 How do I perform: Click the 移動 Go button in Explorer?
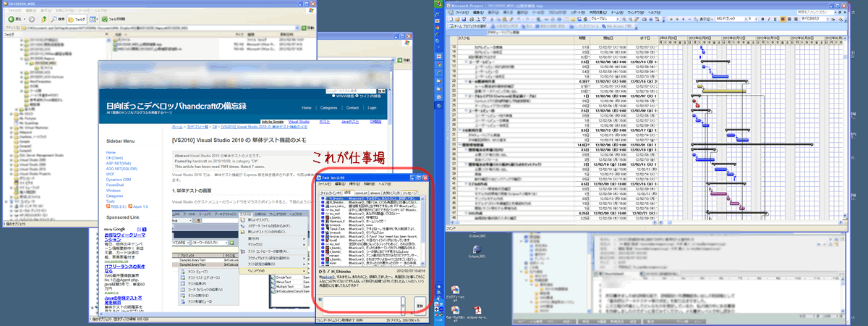click(x=307, y=28)
